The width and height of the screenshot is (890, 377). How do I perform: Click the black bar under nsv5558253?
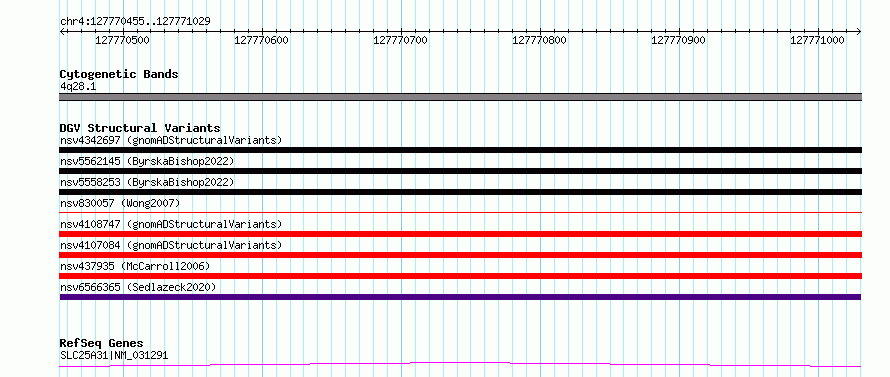[x=460, y=192]
